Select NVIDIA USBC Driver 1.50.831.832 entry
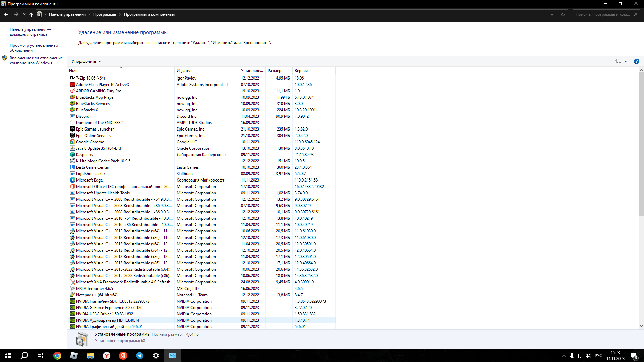Viewport: 644px width, 362px height. click(x=201, y=314)
